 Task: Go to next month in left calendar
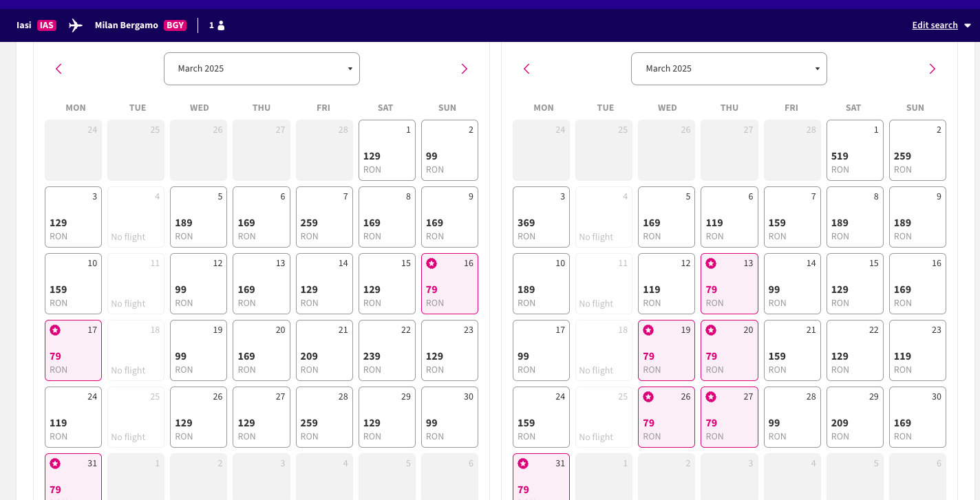point(464,69)
